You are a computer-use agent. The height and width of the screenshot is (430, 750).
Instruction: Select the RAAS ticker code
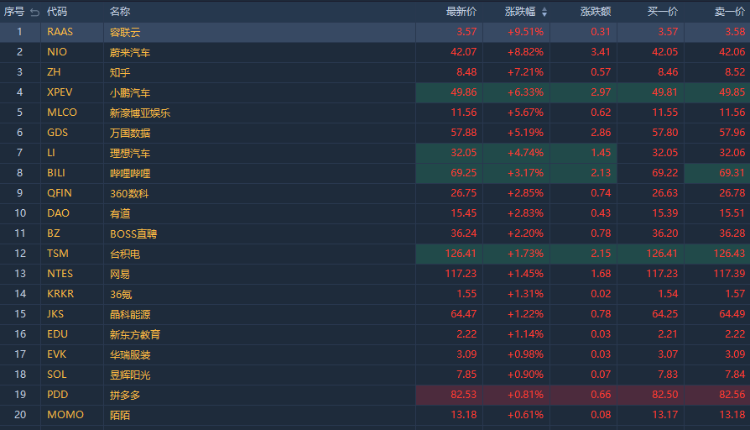[60, 32]
